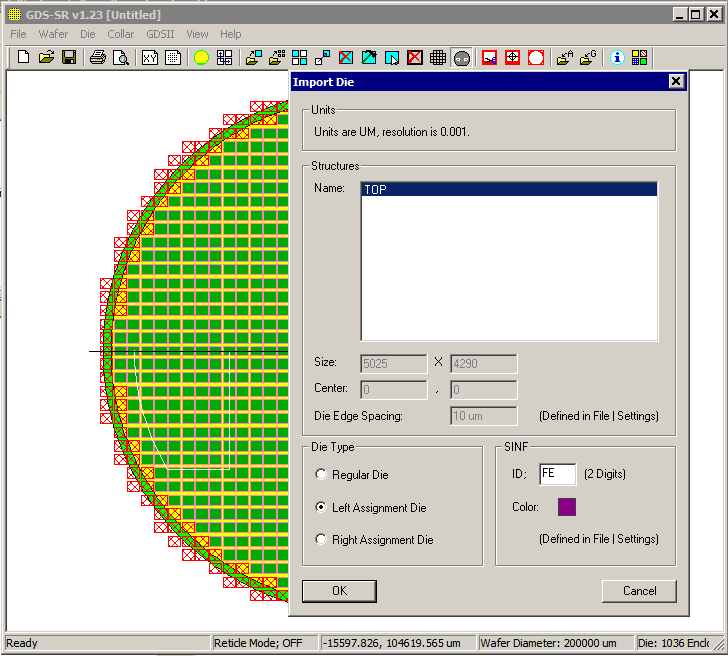
Task: Click the Print Preview magnifier icon
Action: tap(121, 58)
